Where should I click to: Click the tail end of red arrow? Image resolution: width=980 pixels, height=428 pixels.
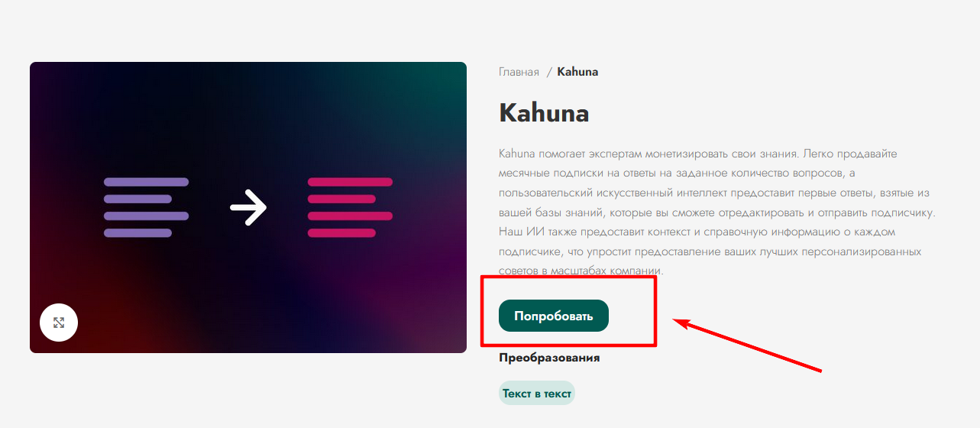[x=818, y=371]
